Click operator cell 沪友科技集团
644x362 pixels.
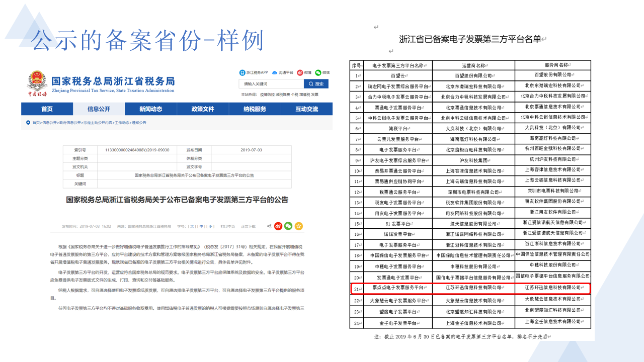[473, 160]
